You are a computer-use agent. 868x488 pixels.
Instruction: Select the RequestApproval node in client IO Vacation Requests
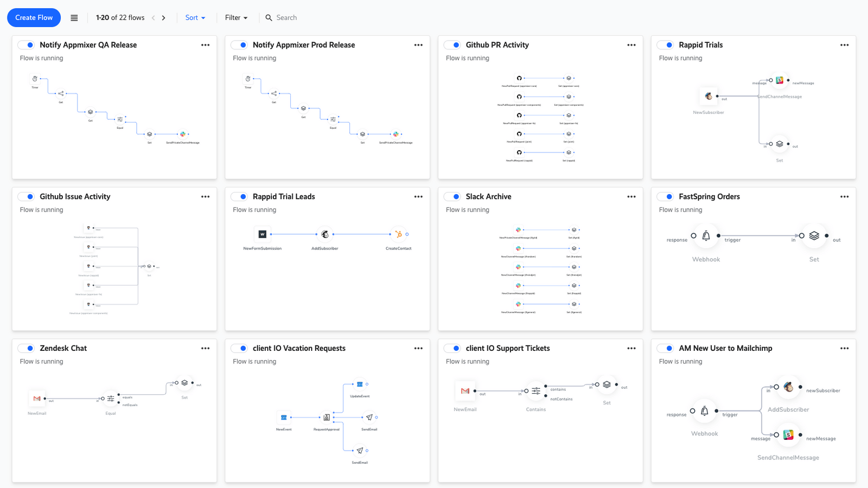[x=326, y=418]
